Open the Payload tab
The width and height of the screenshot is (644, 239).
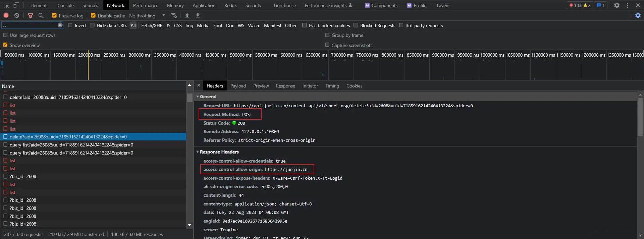238,86
